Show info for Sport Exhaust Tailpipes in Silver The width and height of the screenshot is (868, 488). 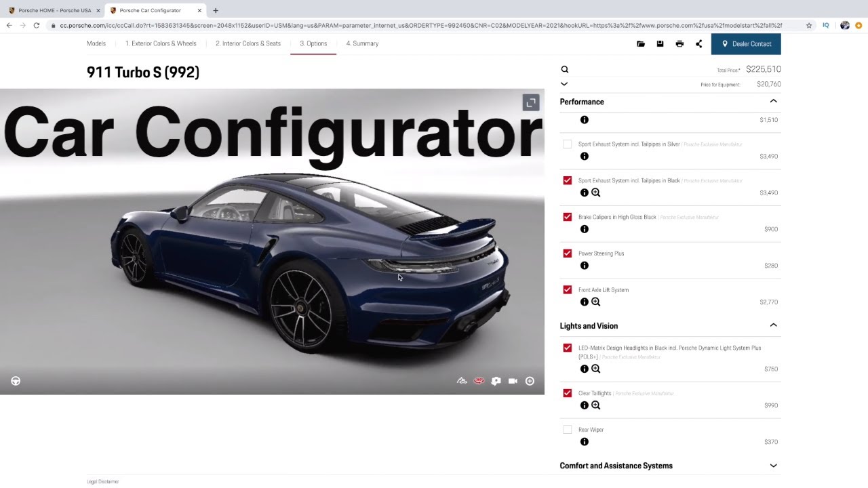pyautogui.click(x=585, y=156)
